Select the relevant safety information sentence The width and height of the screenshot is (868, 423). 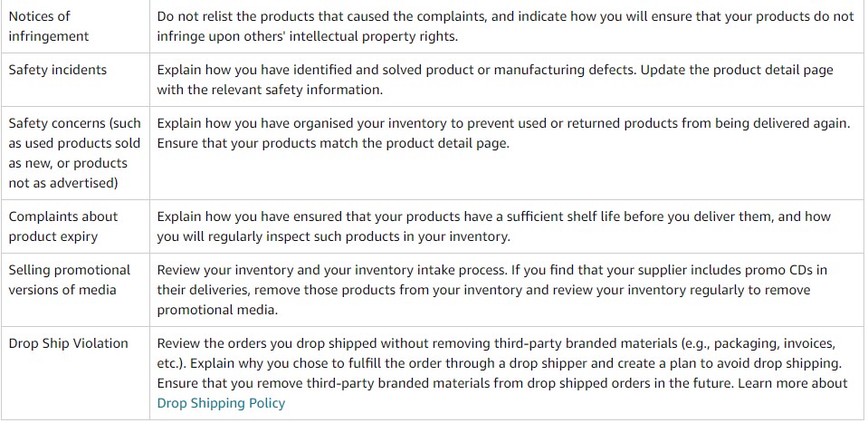270,90
